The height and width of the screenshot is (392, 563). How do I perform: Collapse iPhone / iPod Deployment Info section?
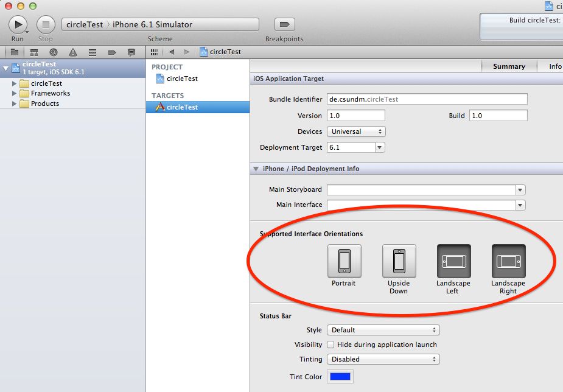256,169
